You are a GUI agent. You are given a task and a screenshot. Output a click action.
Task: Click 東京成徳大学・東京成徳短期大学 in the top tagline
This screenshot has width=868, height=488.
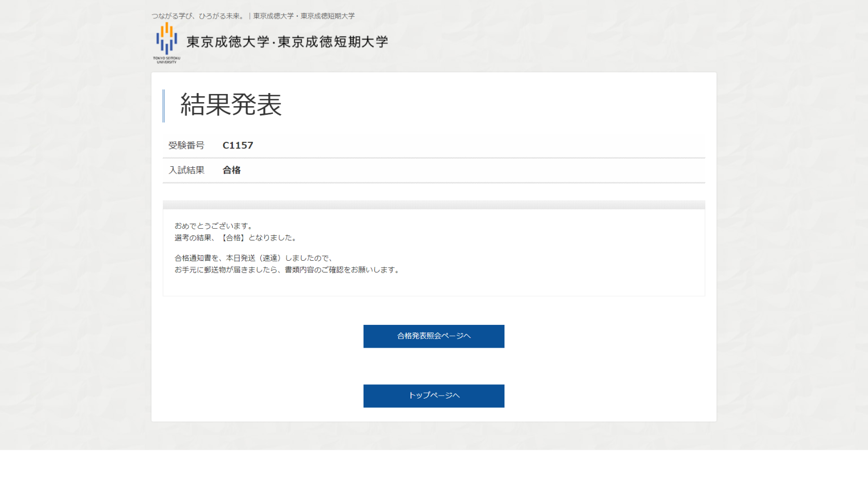click(304, 16)
